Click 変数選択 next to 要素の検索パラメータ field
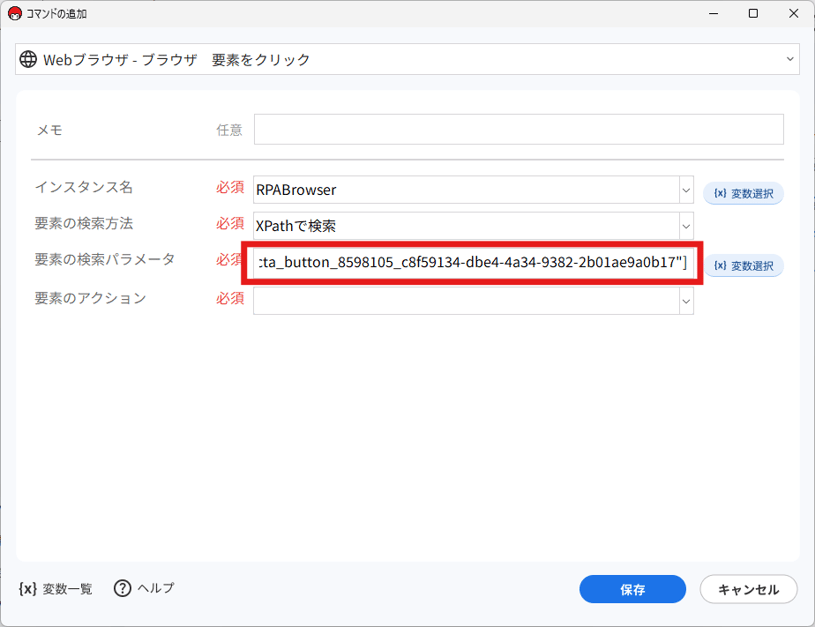 (x=743, y=266)
